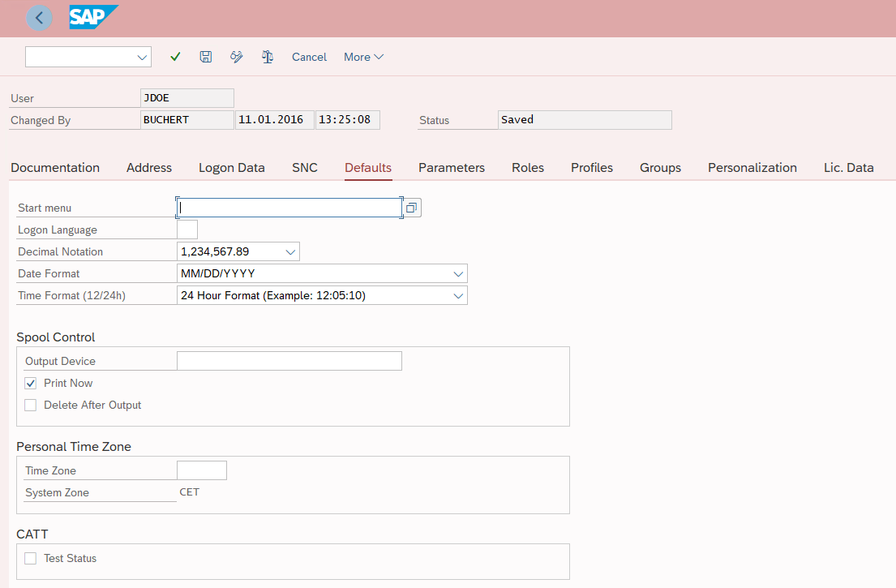Open the transaction command field dropdown
Image resolution: width=896 pixels, height=588 pixels.
pos(142,57)
